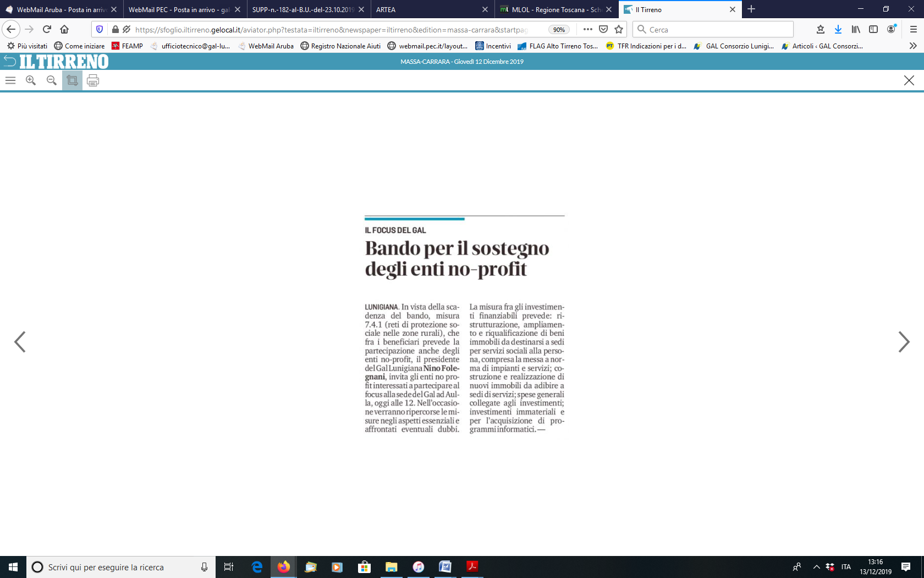Open tracking protection shield icon

click(100, 29)
